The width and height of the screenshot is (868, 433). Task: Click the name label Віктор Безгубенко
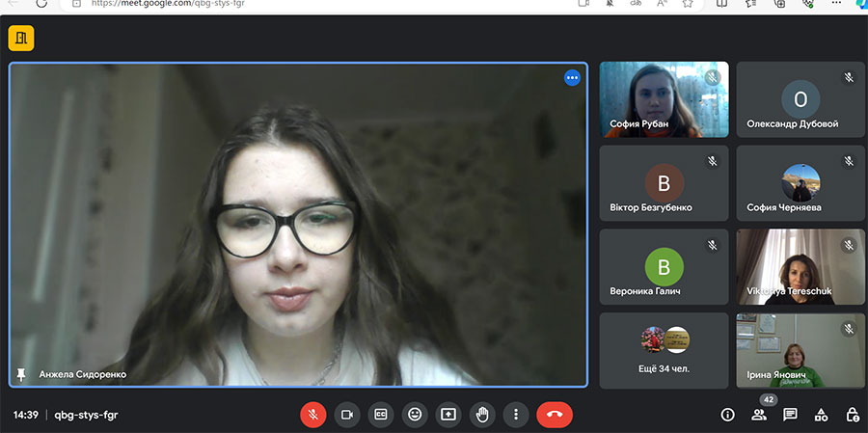click(x=651, y=207)
